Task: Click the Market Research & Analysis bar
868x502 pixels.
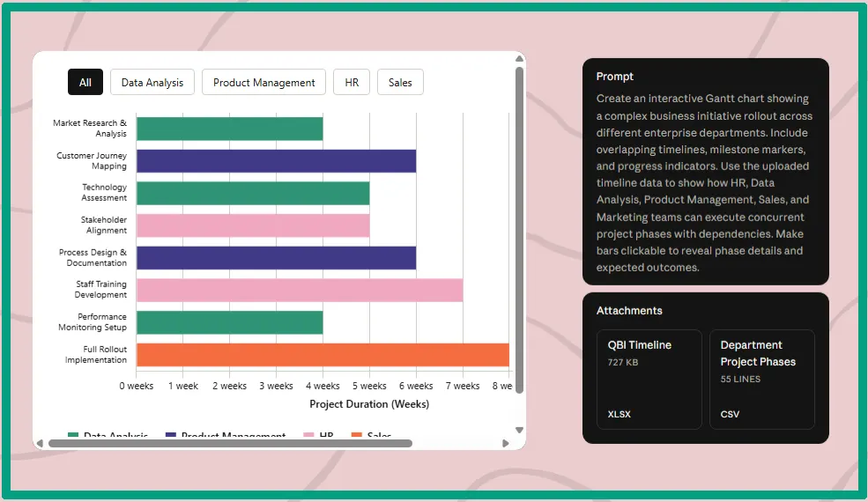Action: tap(229, 129)
